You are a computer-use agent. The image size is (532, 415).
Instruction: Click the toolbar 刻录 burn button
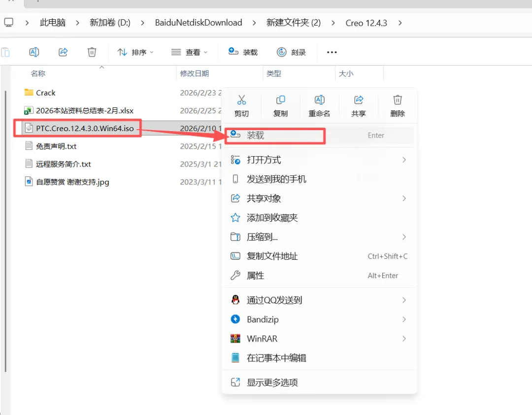(x=292, y=52)
